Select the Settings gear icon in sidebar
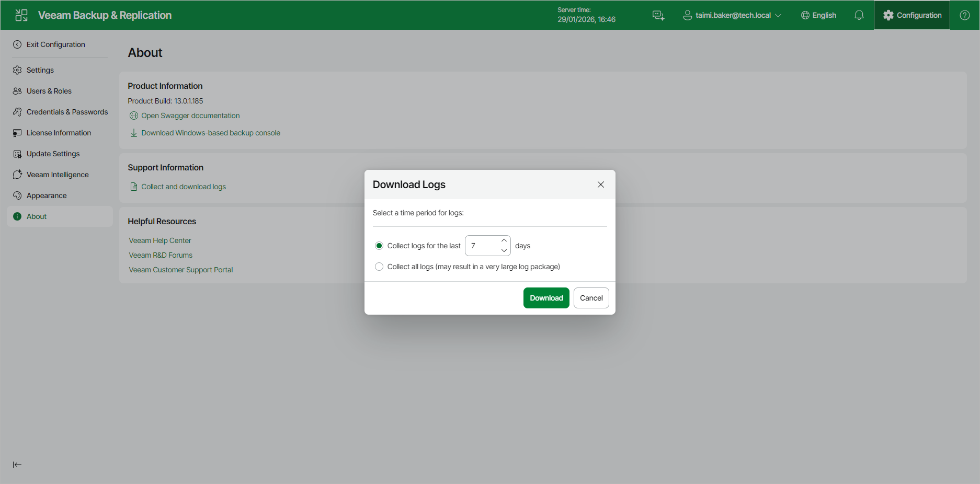This screenshot has width=980, height=484. [17, 70]
